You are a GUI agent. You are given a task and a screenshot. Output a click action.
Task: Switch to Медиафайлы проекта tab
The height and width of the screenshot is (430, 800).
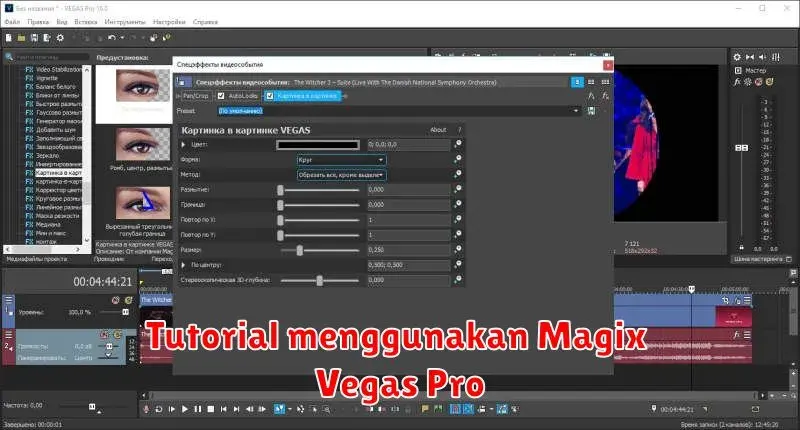37,259
